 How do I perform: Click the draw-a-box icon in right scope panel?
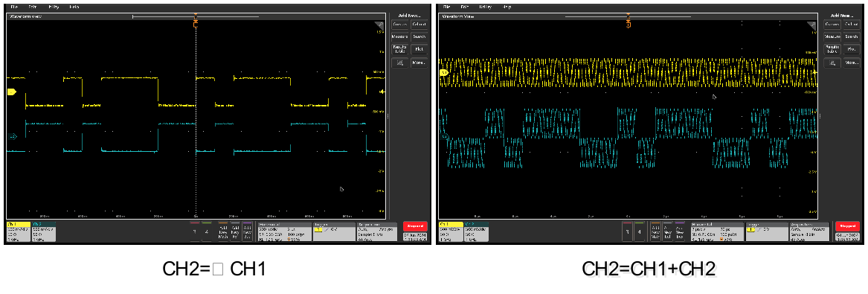click(x=832, y=63)
